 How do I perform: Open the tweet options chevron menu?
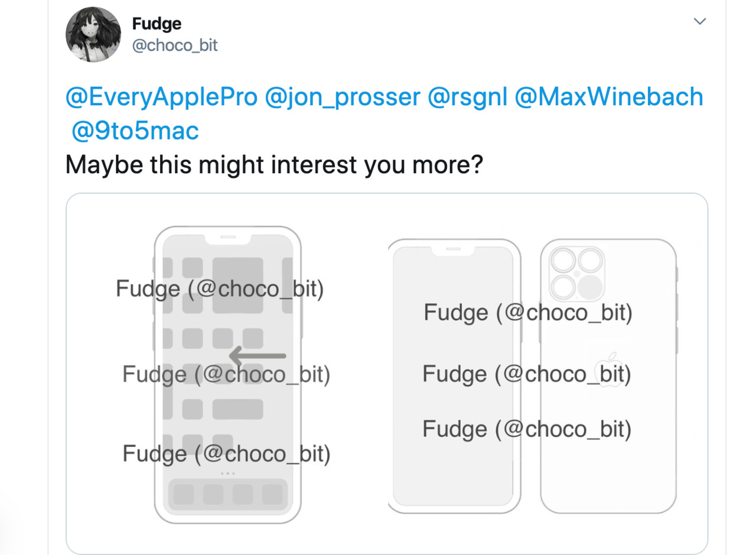pos(700,21)
